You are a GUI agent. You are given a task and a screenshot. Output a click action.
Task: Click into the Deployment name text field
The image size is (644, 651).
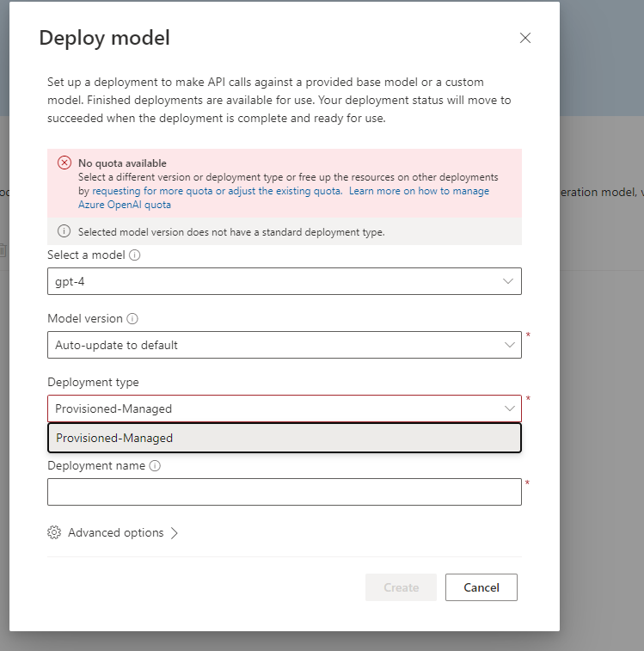[285, 492]
